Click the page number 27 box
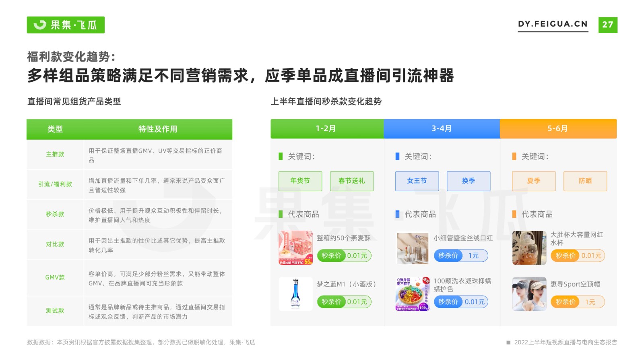This screenshot has height=362, width=644. click(x=608, y=25)
